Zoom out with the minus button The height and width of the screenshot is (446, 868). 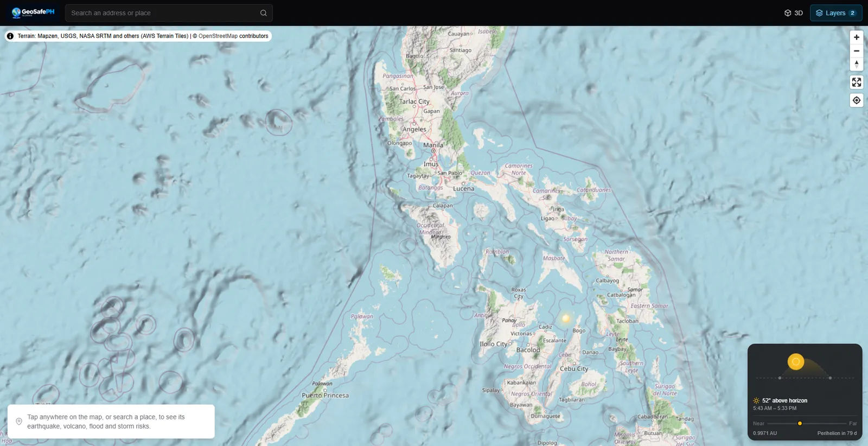click(x=857, y=51)
